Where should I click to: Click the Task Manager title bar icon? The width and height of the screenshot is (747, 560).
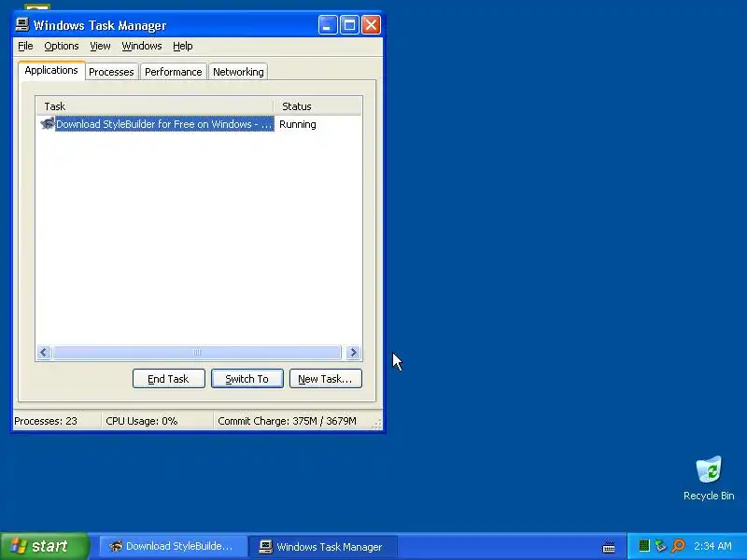(x=22, y=25)
